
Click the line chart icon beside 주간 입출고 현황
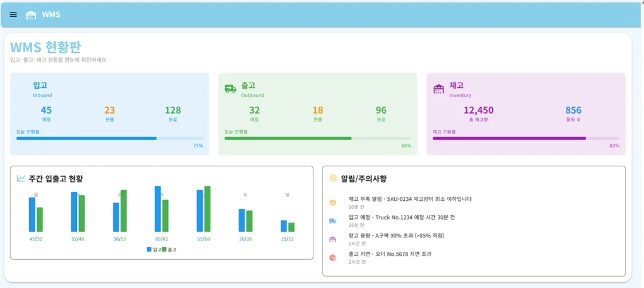coord(21,178)
